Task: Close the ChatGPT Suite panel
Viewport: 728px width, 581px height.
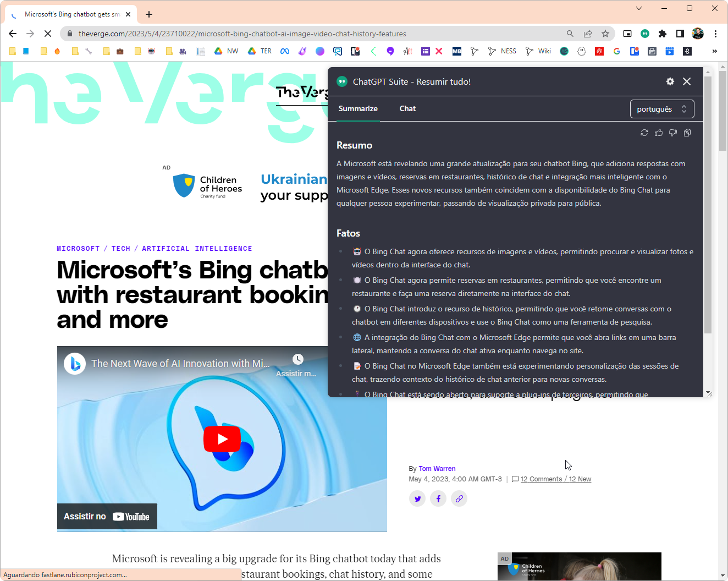Action: [687, 81]
